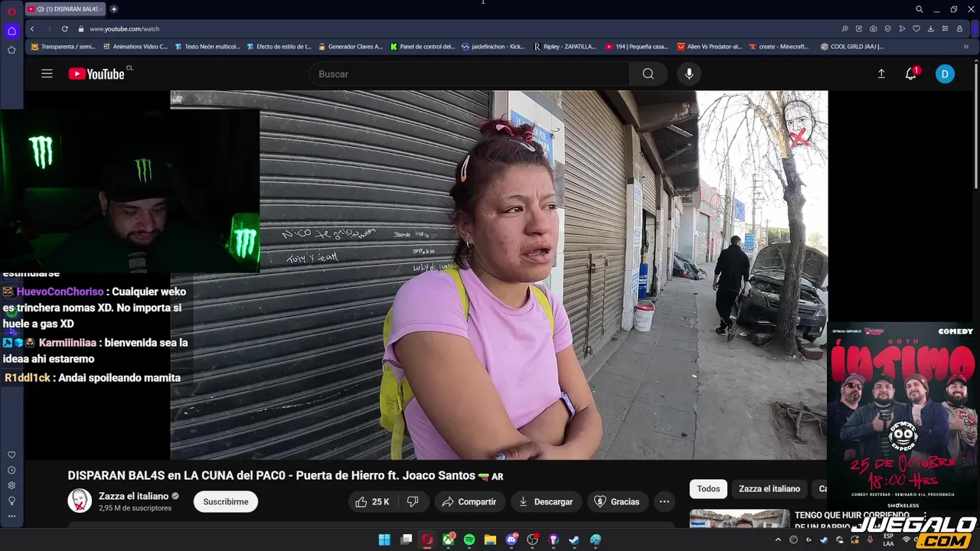Open YouTube notifications bell
This screenshot has height=551, width=980.
point(910,74)
